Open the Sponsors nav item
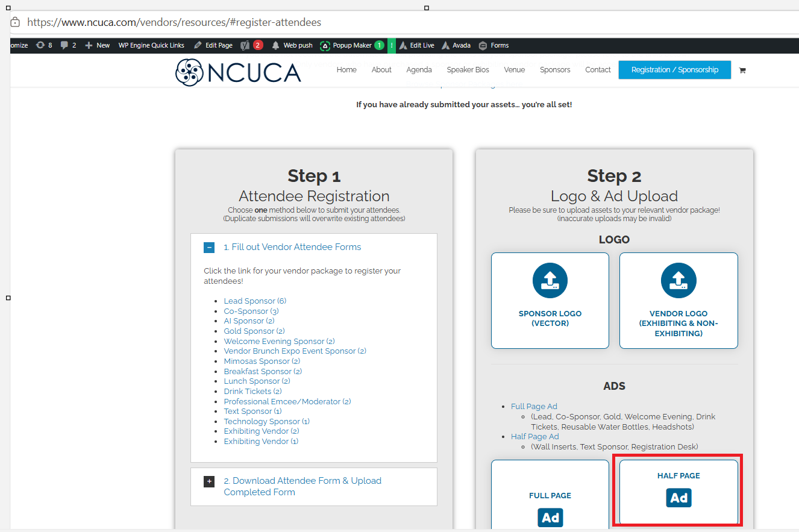Screen dimensions: 799x532 (555, 70)
